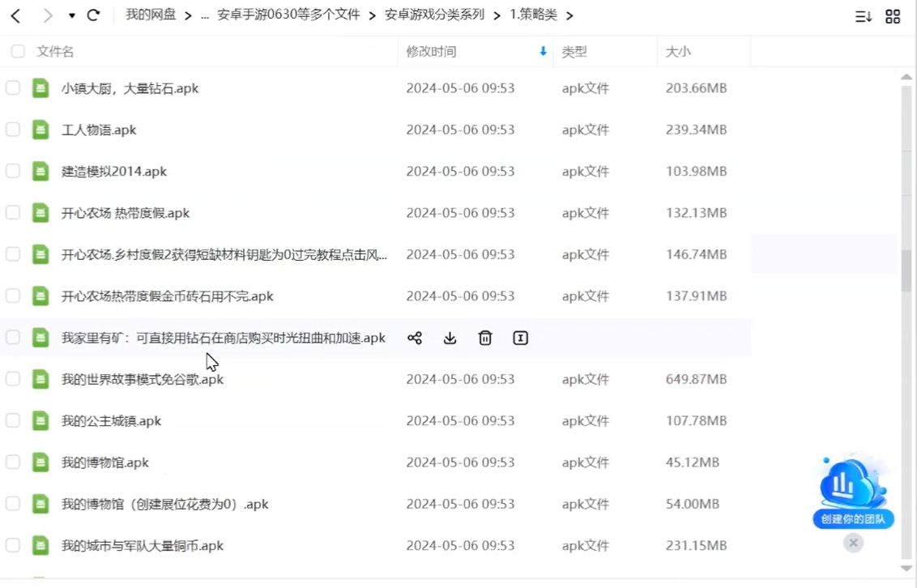Screen dimensions: 917x588
Task: Click file icon of 我的城市与军队大量铜币.apk
Action: tap(41, 545)
